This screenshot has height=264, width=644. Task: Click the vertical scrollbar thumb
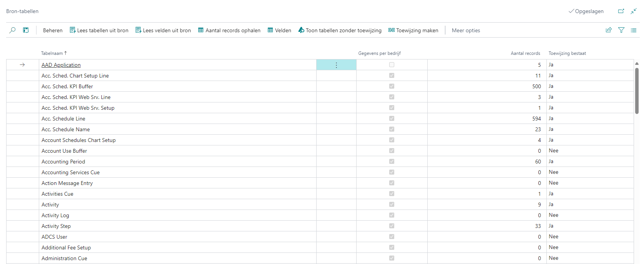637,90
